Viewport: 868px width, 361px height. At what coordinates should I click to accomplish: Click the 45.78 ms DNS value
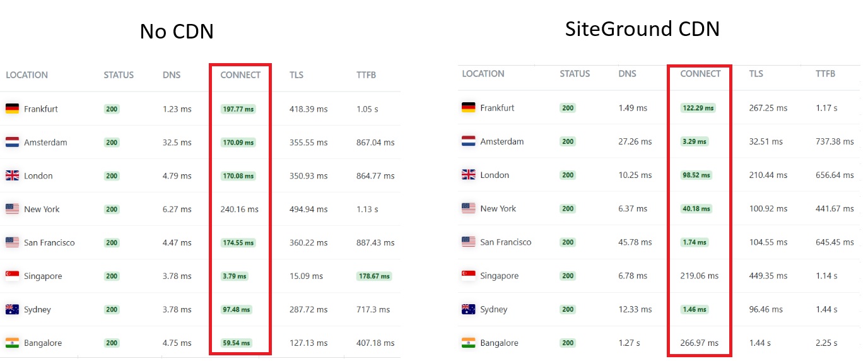tap(635, 242)
